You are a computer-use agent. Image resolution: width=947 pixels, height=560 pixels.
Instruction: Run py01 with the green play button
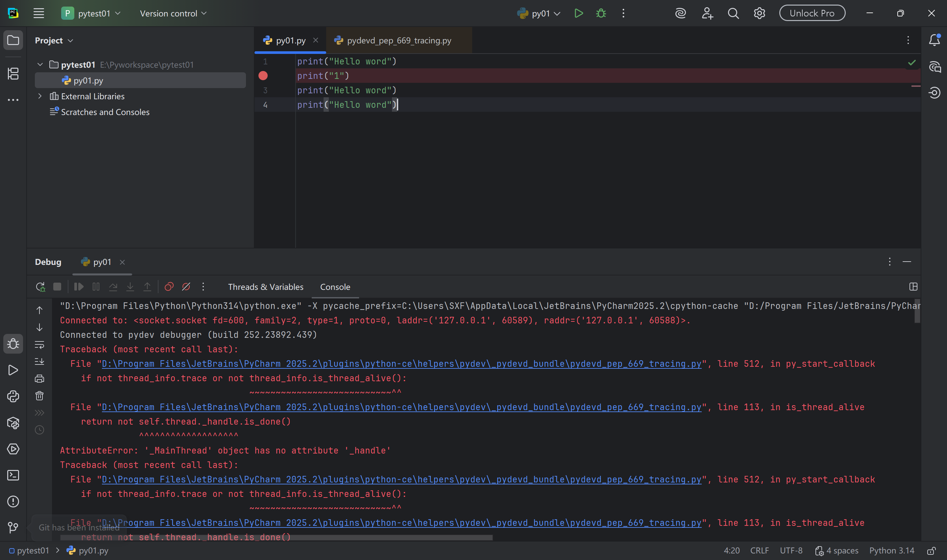(578, 13)
